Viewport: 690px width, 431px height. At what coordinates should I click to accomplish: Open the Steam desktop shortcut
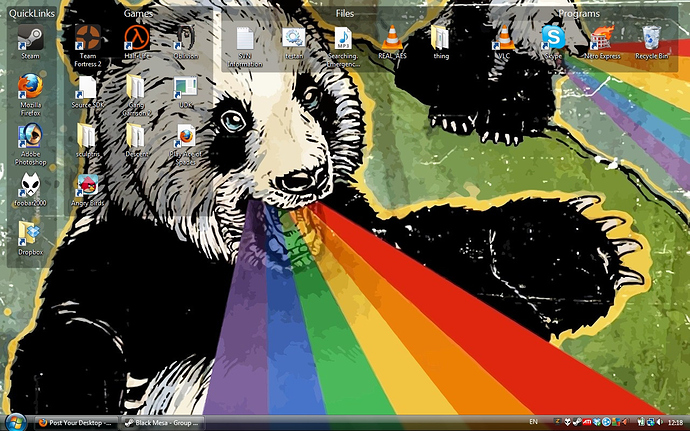(x=30, y=39)
